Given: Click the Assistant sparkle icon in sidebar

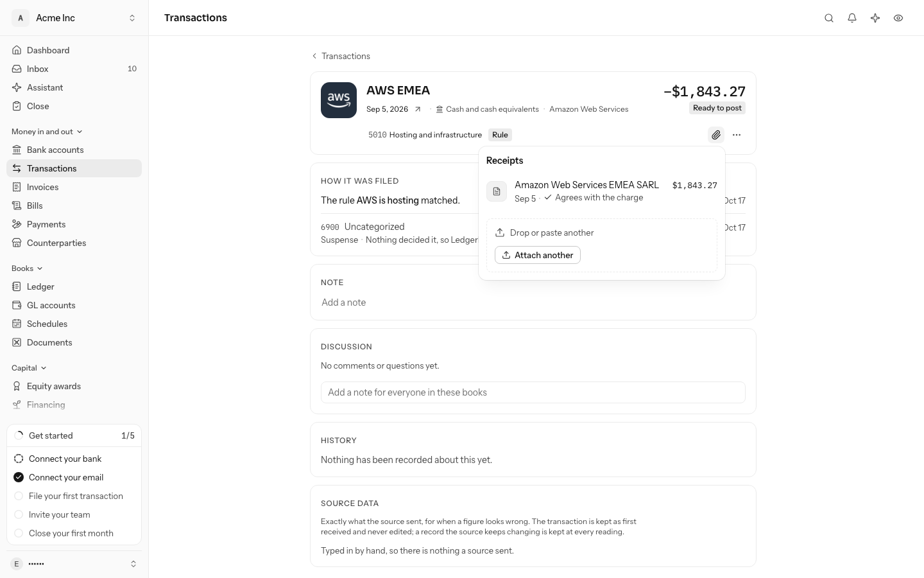Looking at the screenshot, I should tap(17, 87).
